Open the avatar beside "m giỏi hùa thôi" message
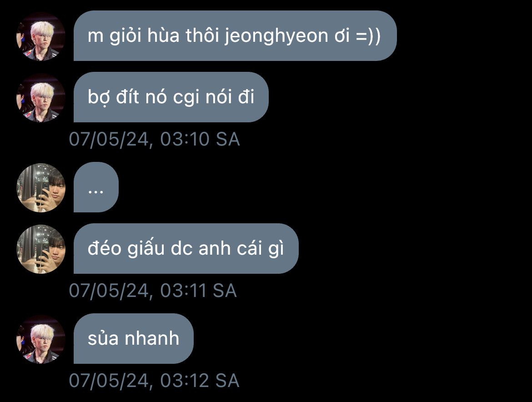The width and height of the screenshot is (532, 402). [41, 36]
